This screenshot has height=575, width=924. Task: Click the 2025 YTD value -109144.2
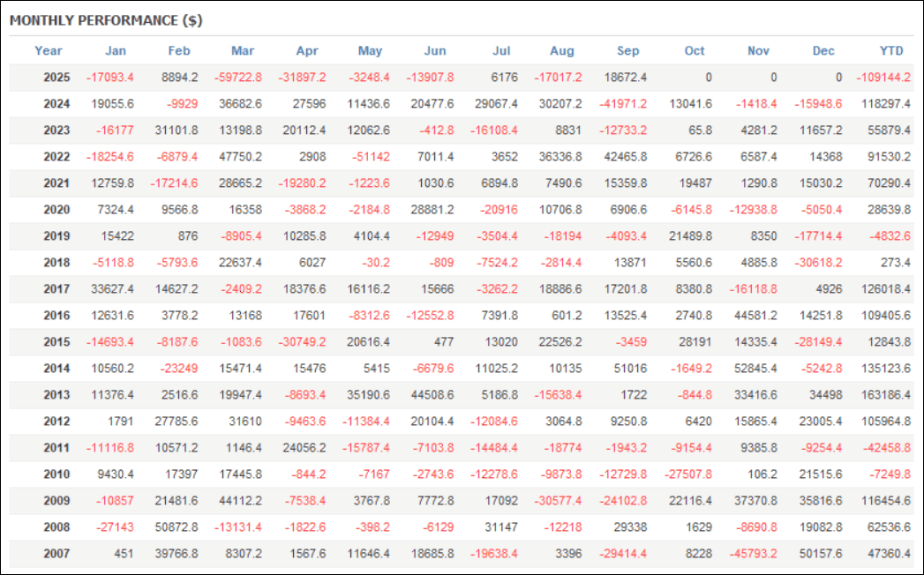(883, 77)
